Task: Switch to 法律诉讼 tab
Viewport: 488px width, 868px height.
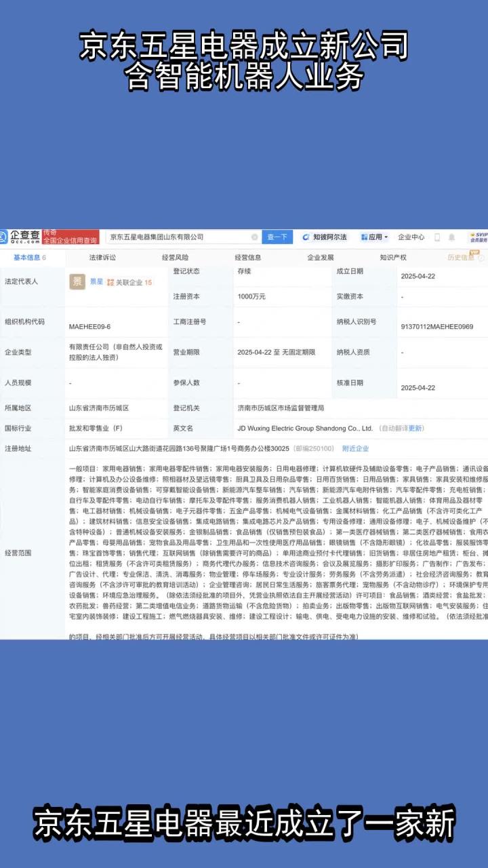Action: click(x=102, y=258)
